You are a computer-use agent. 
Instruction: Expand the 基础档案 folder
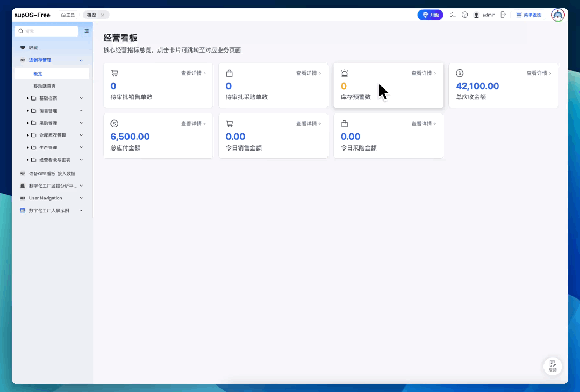click(81, 98)
